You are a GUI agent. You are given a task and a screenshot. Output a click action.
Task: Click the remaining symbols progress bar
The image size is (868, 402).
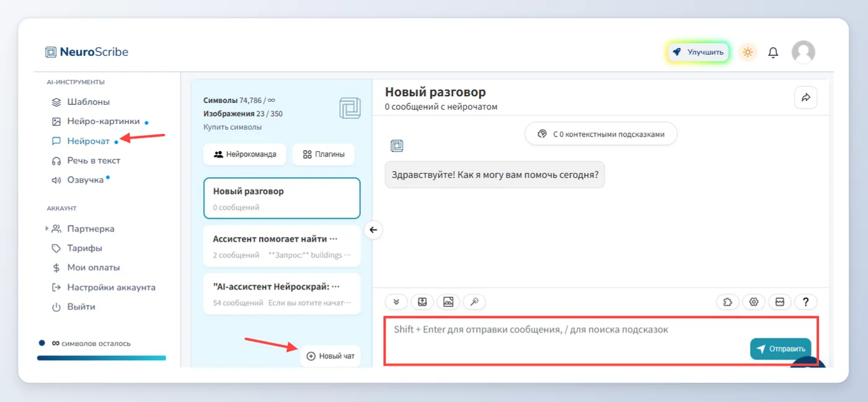[x=102, y=358]
